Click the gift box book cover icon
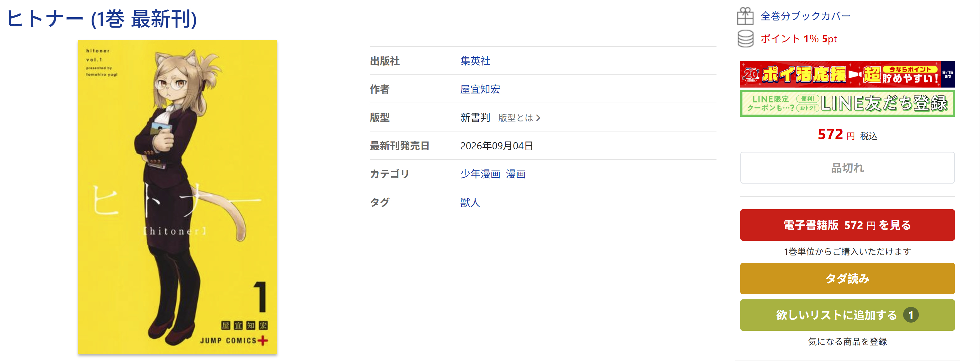The width and height of the screenshot is (980, 364). point(745,16)
